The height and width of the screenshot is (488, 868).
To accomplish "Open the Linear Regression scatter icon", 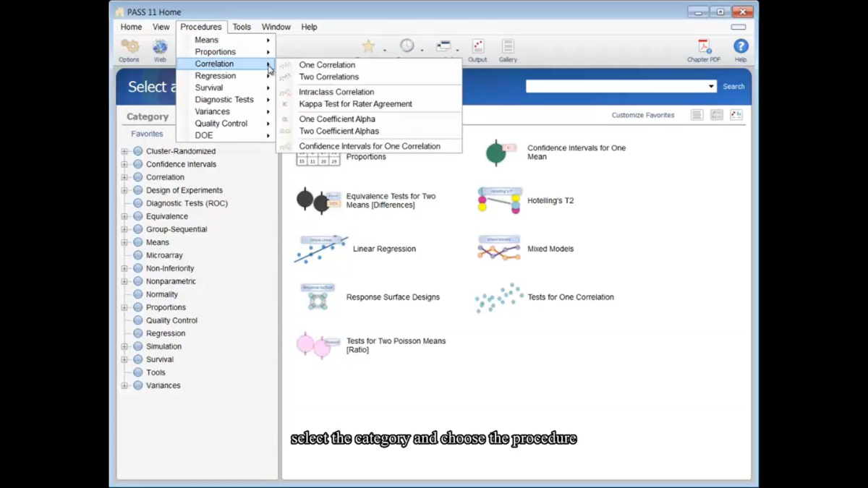I will point(321,249).
